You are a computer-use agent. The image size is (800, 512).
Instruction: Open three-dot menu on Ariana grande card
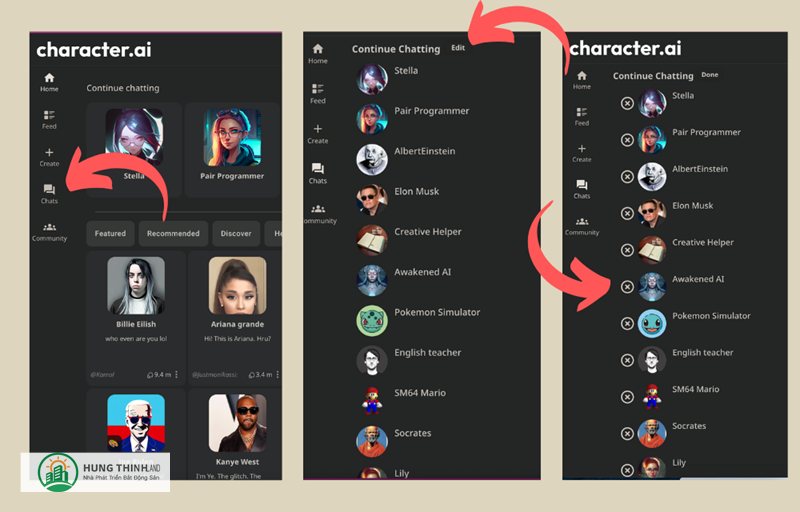pos(278,374)
